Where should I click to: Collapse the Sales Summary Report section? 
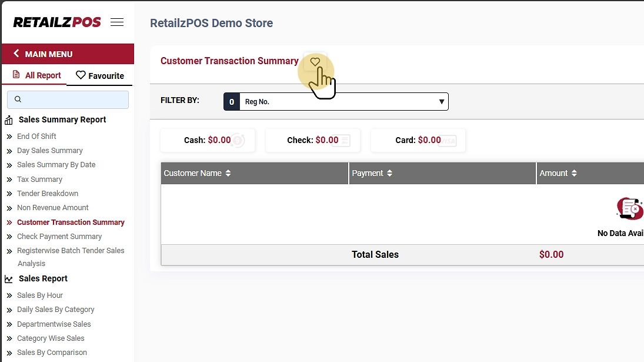62,119
